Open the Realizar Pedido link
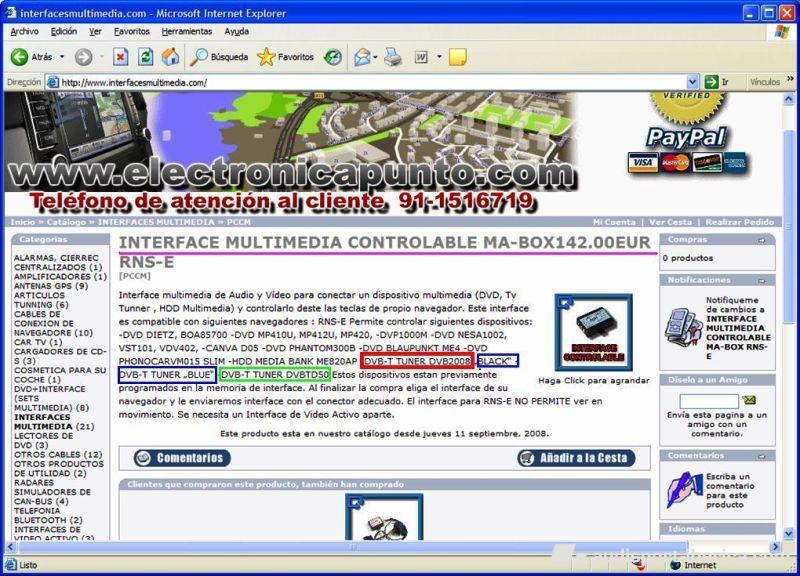Image resolution: width=800 pixels, height=576 pixels. [x=740, y=222]
